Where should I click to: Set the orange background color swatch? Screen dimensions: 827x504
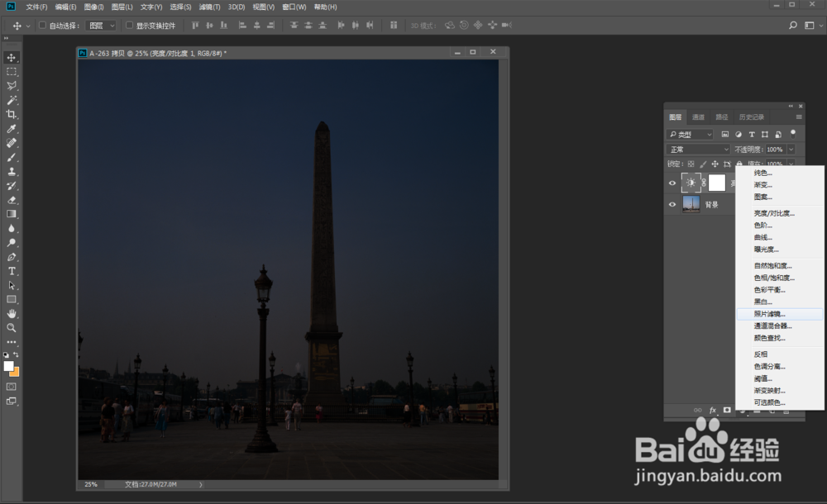coord(15,372)
